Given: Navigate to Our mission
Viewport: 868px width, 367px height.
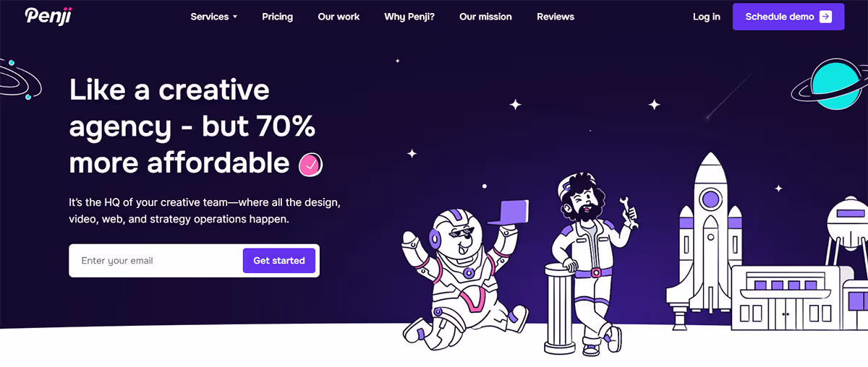Looking at the screenshot, I should pos(485,17).
